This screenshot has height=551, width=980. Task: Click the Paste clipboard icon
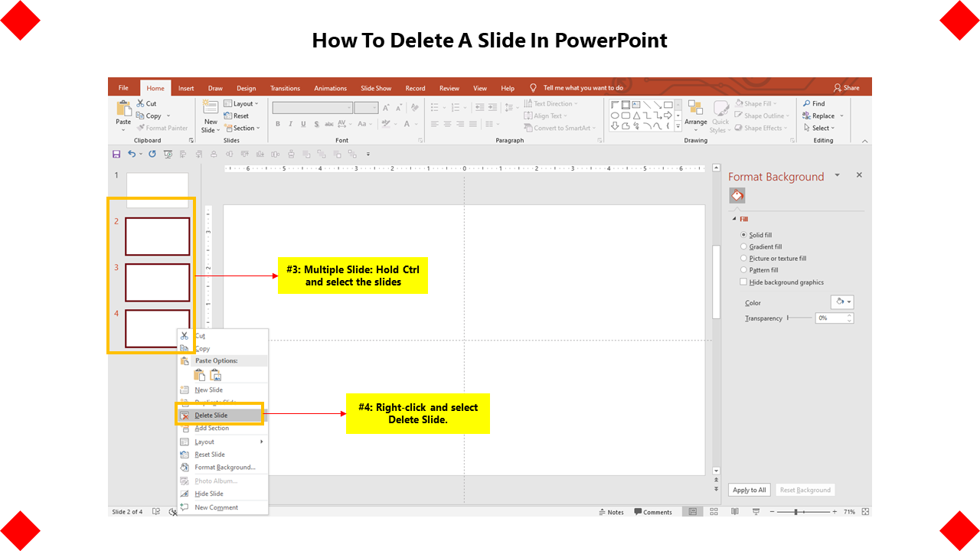[123, 109]
